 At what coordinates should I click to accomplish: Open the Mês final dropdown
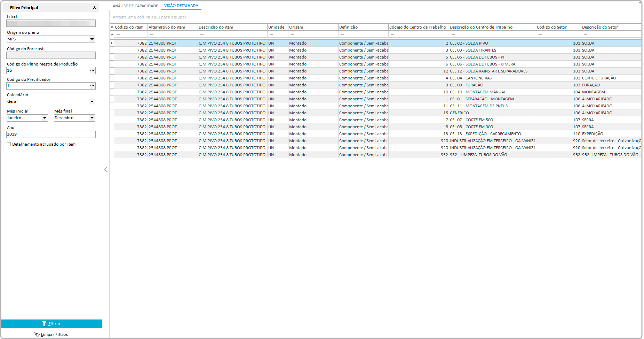click(x=92, y=118)
